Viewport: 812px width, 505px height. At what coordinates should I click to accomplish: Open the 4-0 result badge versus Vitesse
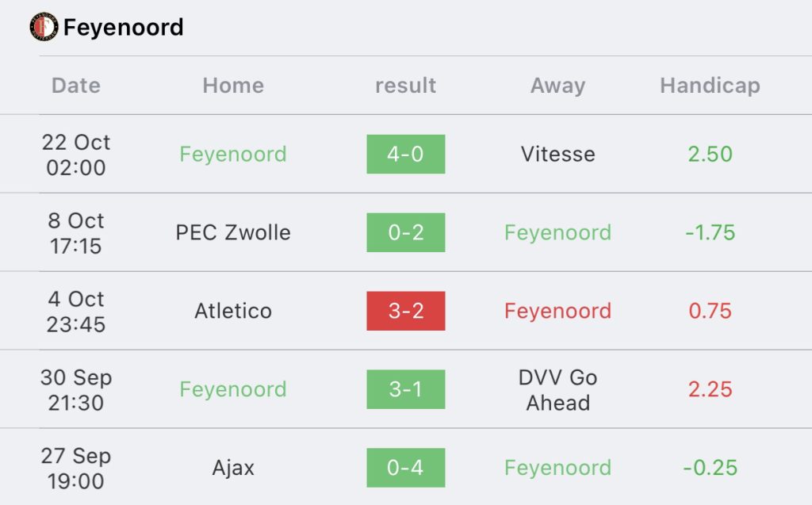coord(406,155)
